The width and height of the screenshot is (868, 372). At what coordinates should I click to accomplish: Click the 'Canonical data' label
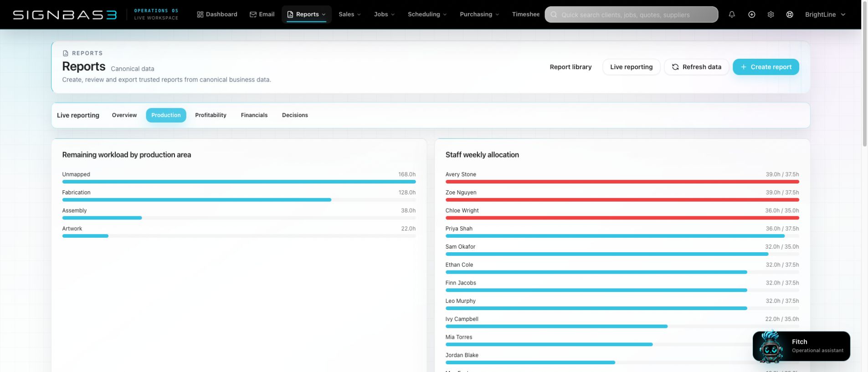tap(133, 69)
